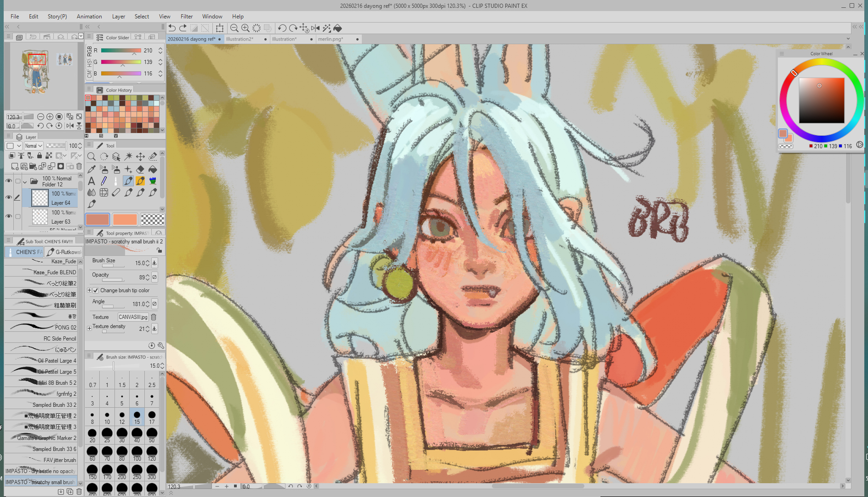Viewport: 868px width, 497px height.
Task: Click the Flip Horizontal icon in the command bar
Action: (315, 28)
